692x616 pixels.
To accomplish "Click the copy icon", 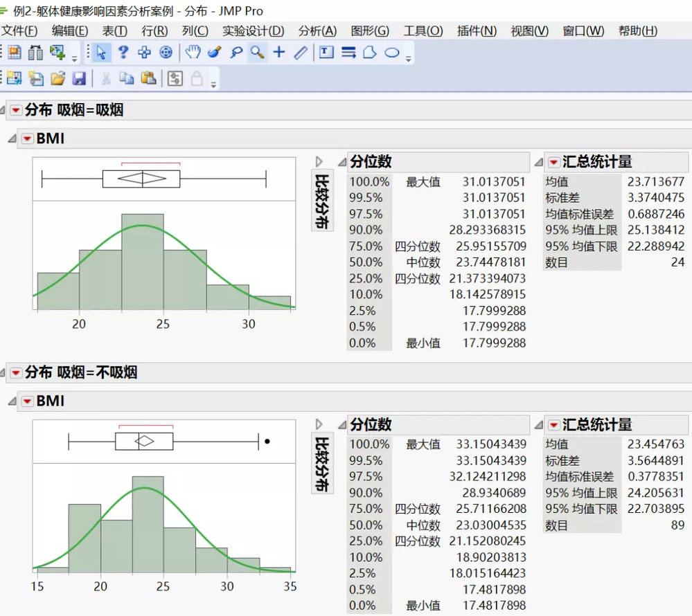I will [127, 79].
